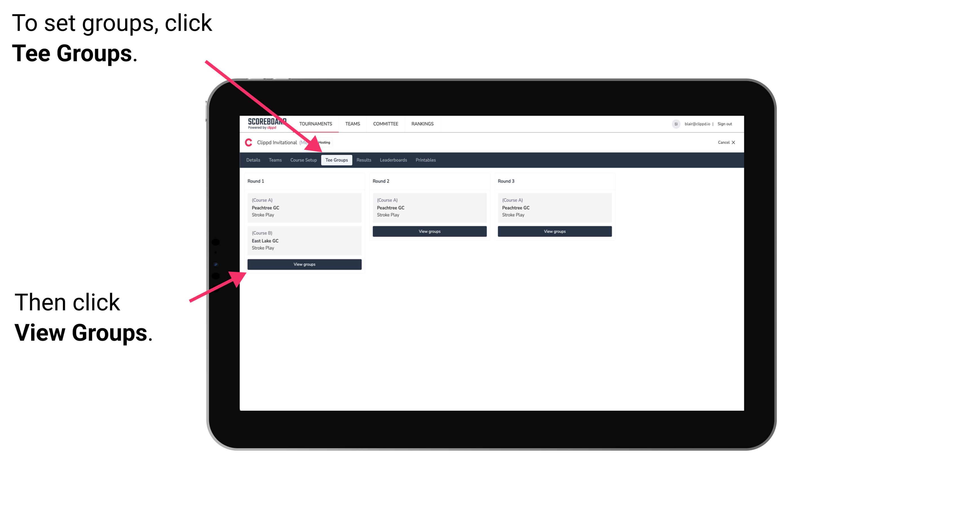Open the Results tab
The image size is (980, 527).
[363, 160]
